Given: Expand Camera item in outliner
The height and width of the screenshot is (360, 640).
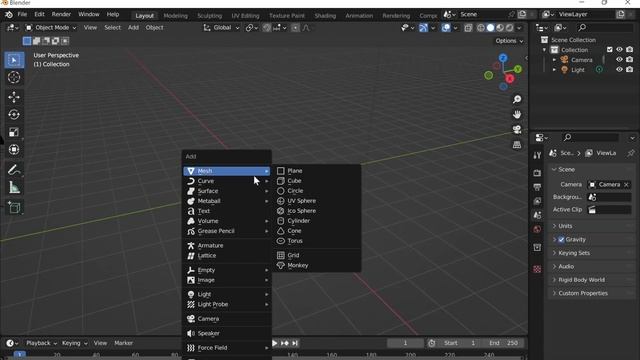Looking at the screenshot, I should (554, 60).
